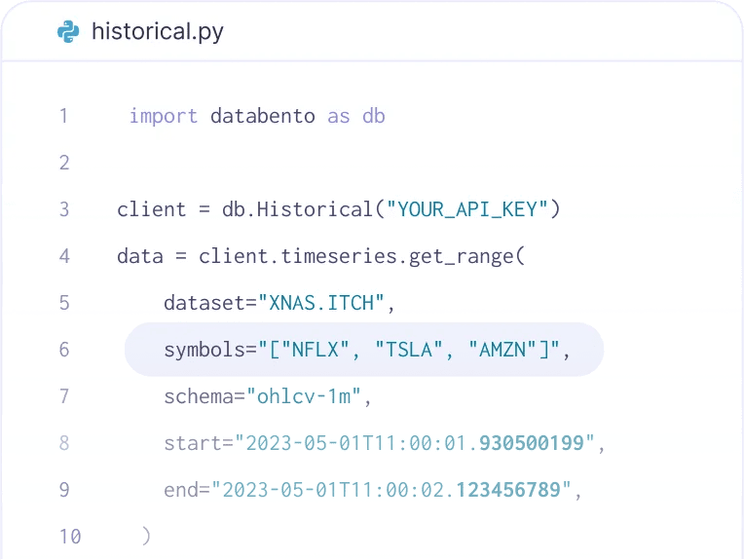Click the Python logo icon

click(x=68, y=32)
